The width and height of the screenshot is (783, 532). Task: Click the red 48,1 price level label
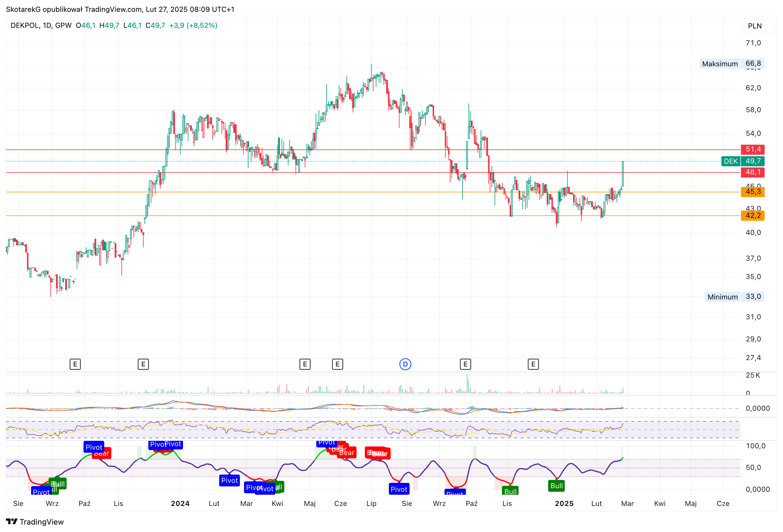click(x=753, y=172)
